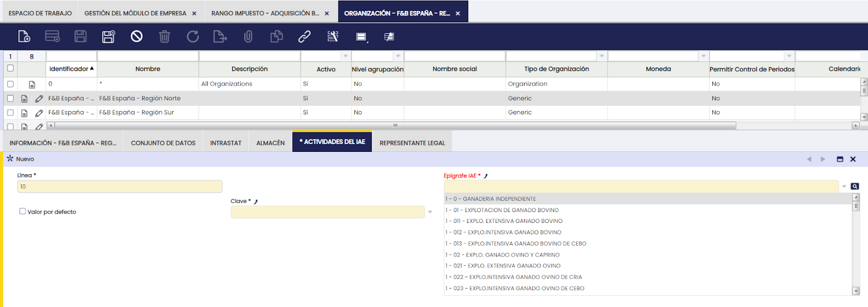Sort by Identificador column header

click(72, 69)
